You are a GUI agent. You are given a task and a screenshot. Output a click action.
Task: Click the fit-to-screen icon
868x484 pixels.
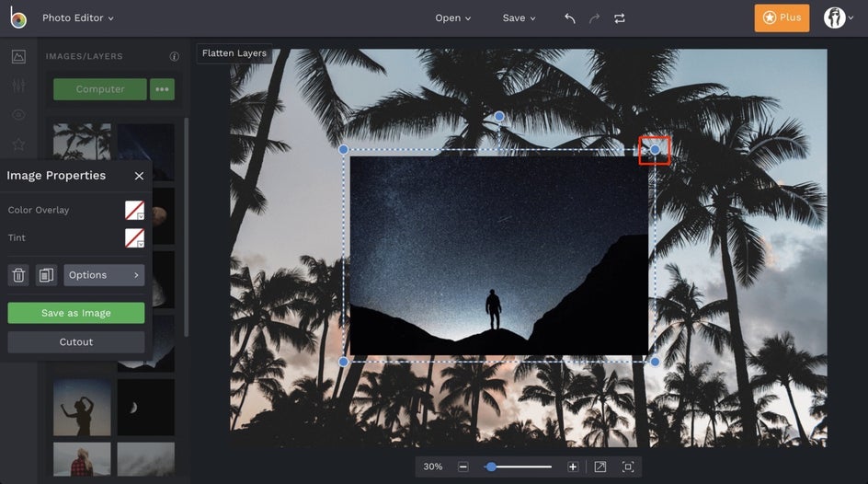coord(628,467)
